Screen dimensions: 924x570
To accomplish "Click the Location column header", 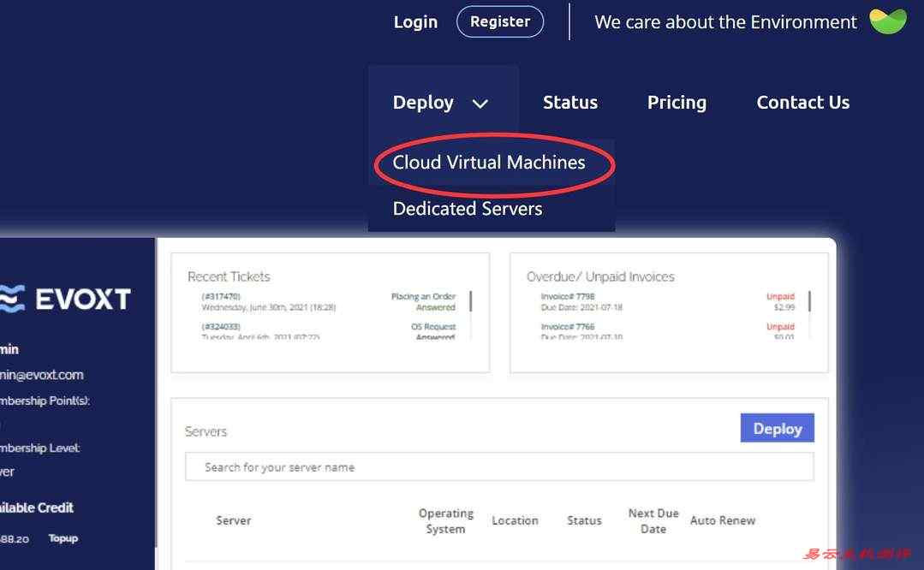I will point(515,520).
